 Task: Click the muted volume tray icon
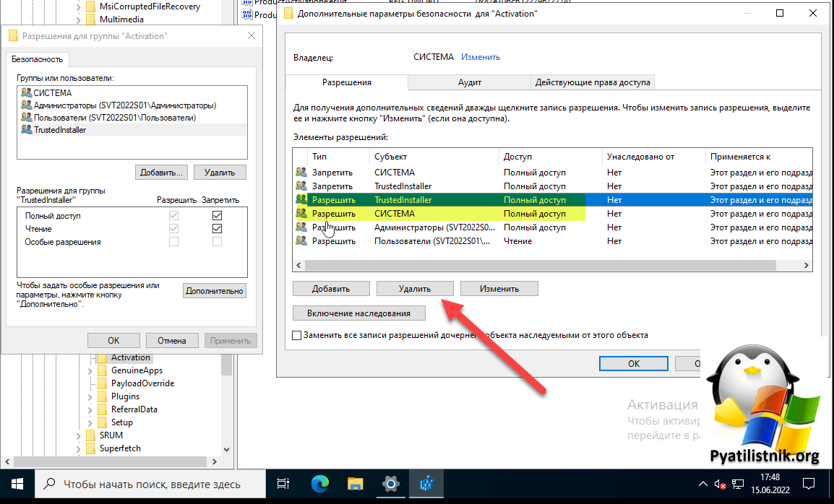[x=720, y=484]
